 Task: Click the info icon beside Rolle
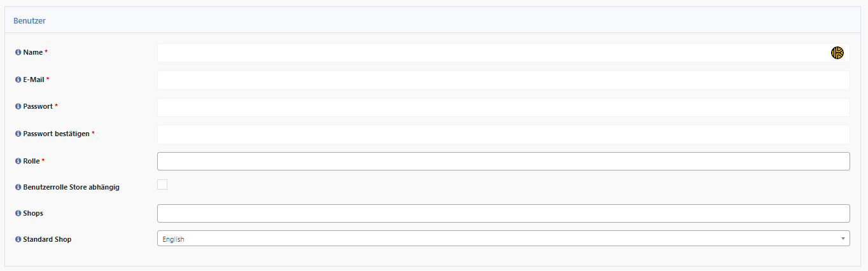pos(18,161)
